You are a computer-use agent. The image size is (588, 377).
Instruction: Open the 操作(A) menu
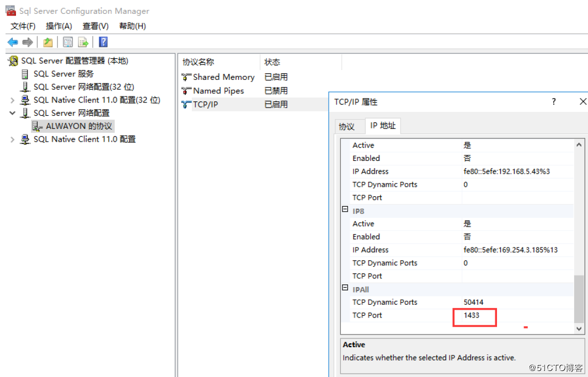(x=59, y=26)
